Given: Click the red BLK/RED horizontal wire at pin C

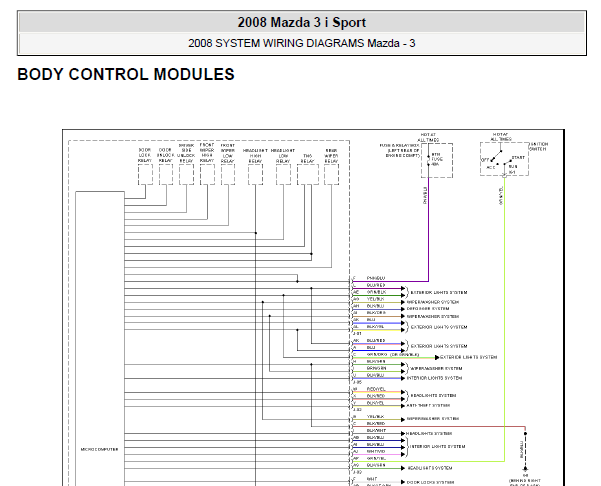Looking at the screenshot, I should pos(438,426).
